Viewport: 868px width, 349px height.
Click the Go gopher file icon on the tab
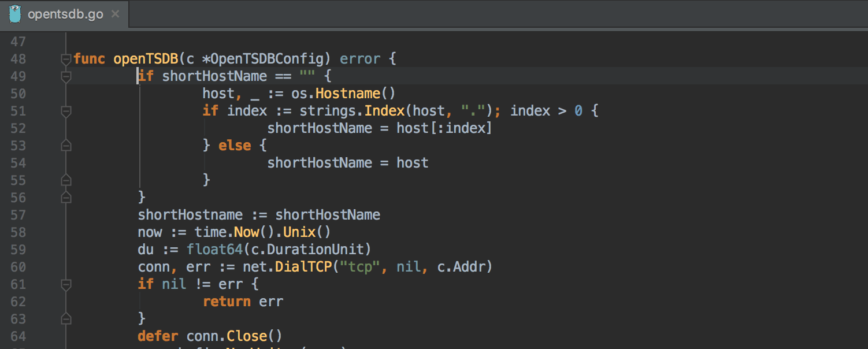click(x=14, y=13)
